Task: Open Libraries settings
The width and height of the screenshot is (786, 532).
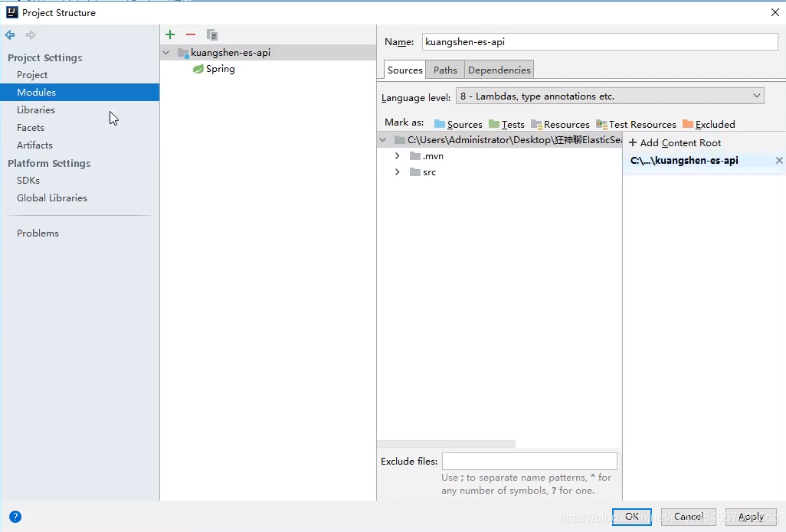Action: (35, 109)
